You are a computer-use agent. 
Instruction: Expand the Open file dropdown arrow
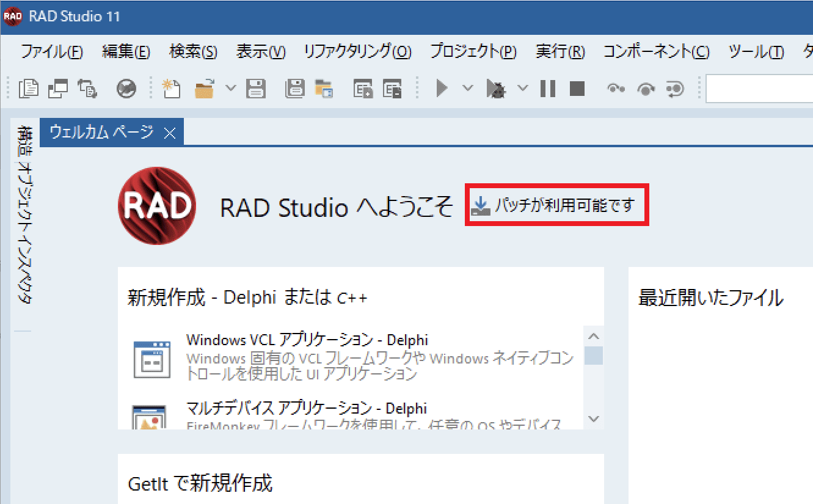pos(231,88)
